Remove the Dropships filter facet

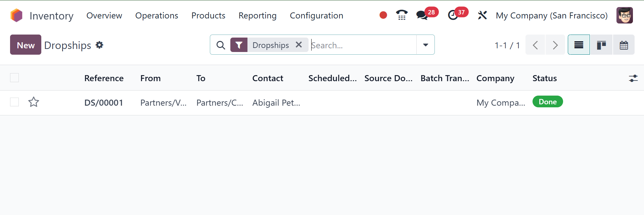pyautogui.click(x=299, y=45)
